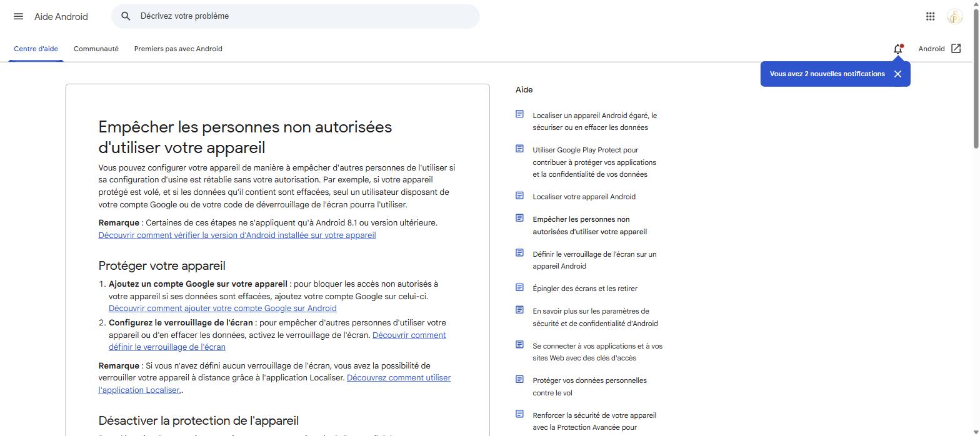
Task: Click the main title Empêcher les personnes non autorisées
Action: coord(245,137)
